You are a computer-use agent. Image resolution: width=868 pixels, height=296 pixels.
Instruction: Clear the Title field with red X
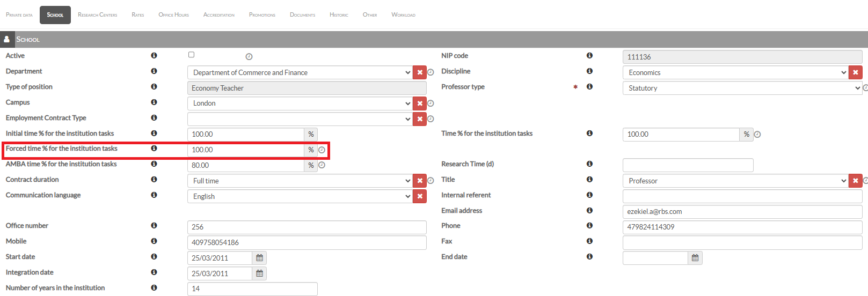pos(855,181)
